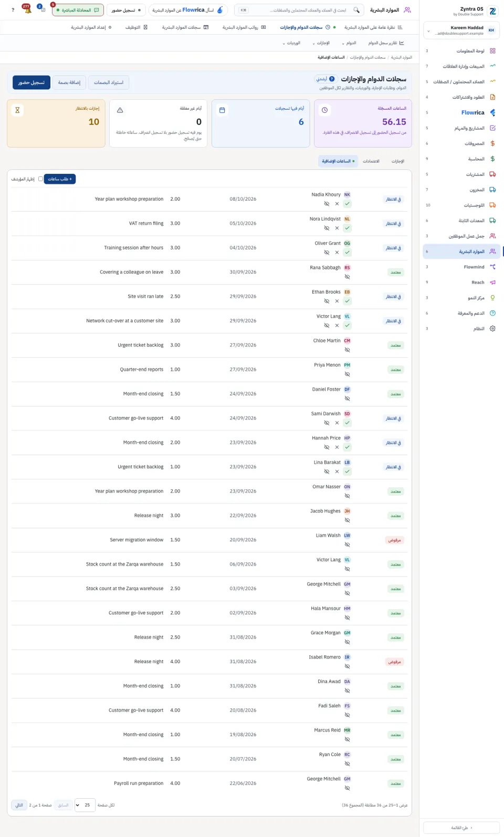Screen dimensions: 504x837
Task: Click the search magnifier icon
Action: (357, 10)
